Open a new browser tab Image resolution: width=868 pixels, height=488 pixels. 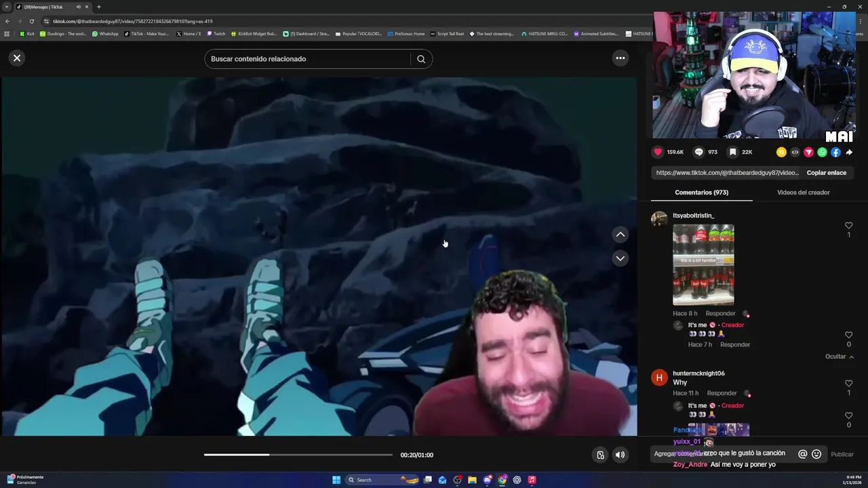point(99,7)
